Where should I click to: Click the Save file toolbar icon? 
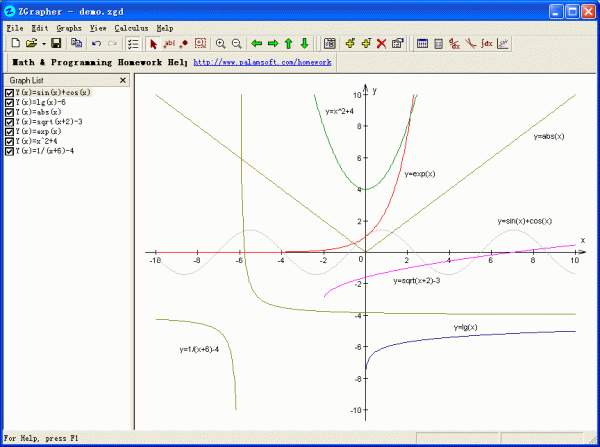[56, 44]
